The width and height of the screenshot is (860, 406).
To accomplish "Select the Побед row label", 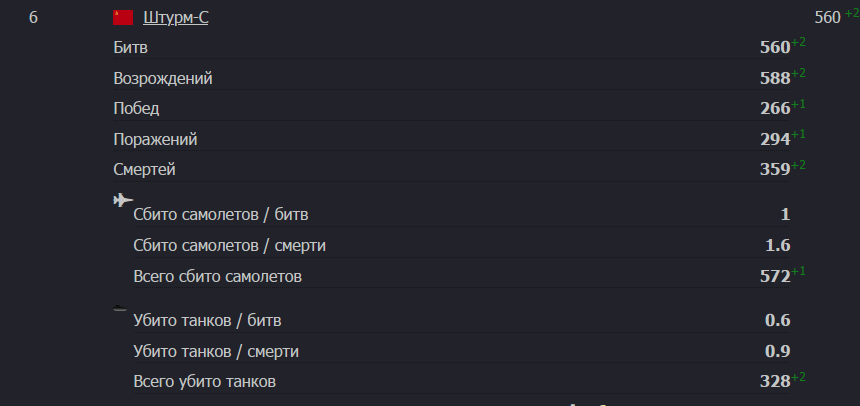I will [136, 109].
